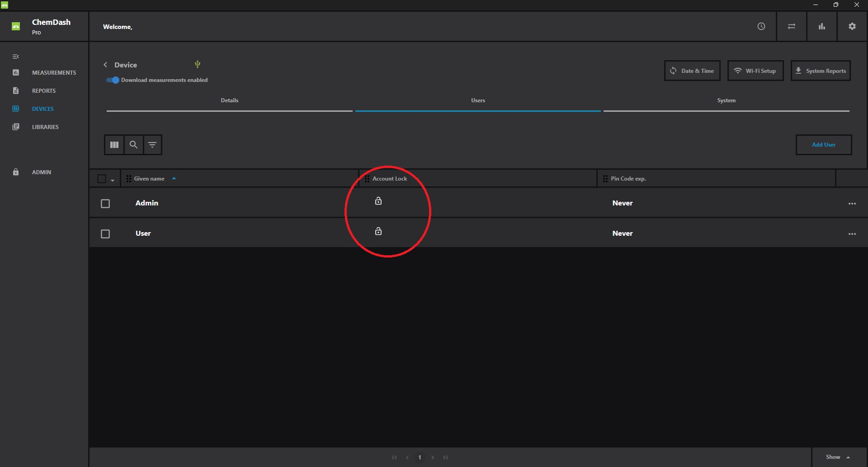Screen dimensions: 868x467
Task: Collapse the sidebar menu icon
Action: pyautogui.click(x=16, y=57)
